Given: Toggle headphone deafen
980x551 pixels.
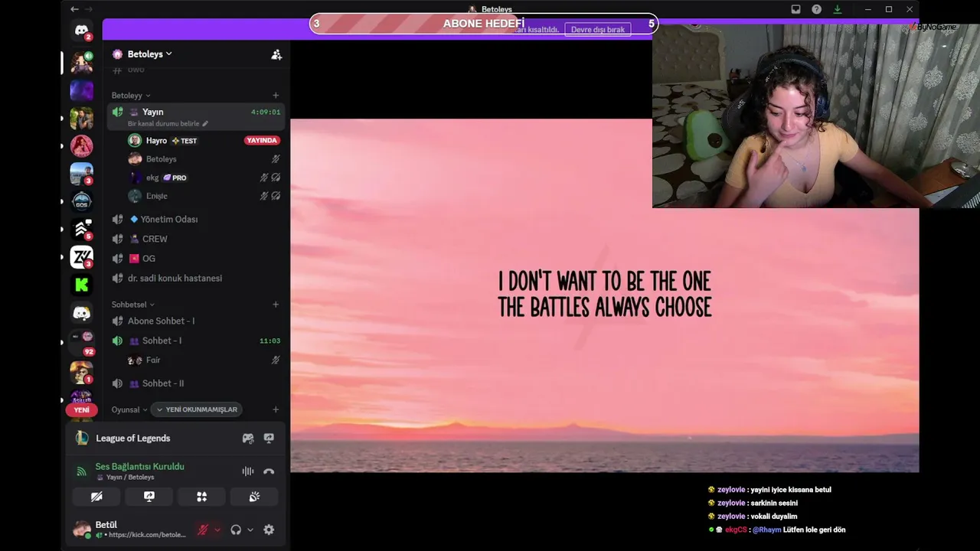Looking at the screenshot, I should pos(236,530).
